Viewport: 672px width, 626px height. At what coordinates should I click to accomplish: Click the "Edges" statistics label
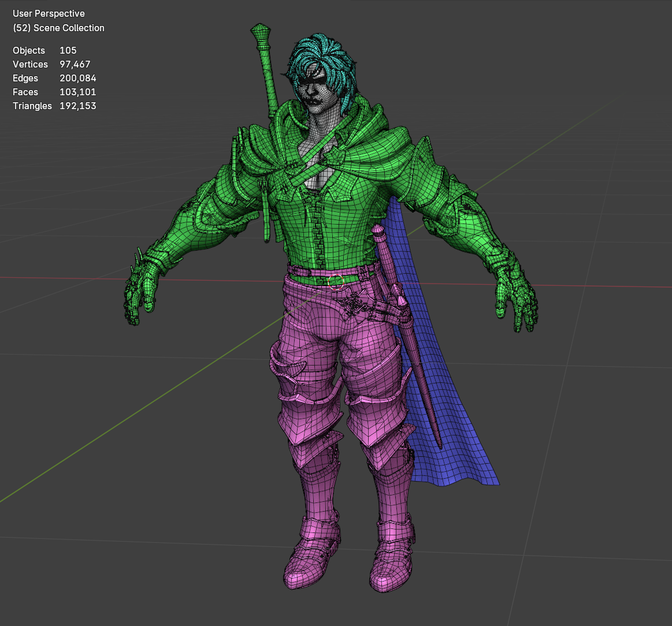point(25,78)
